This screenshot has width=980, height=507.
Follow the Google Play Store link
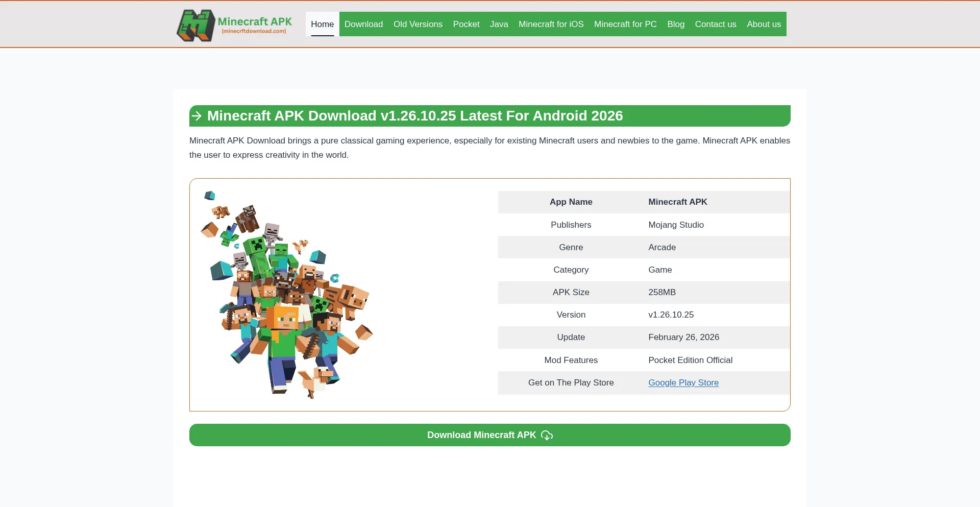[x=683, y=382]
